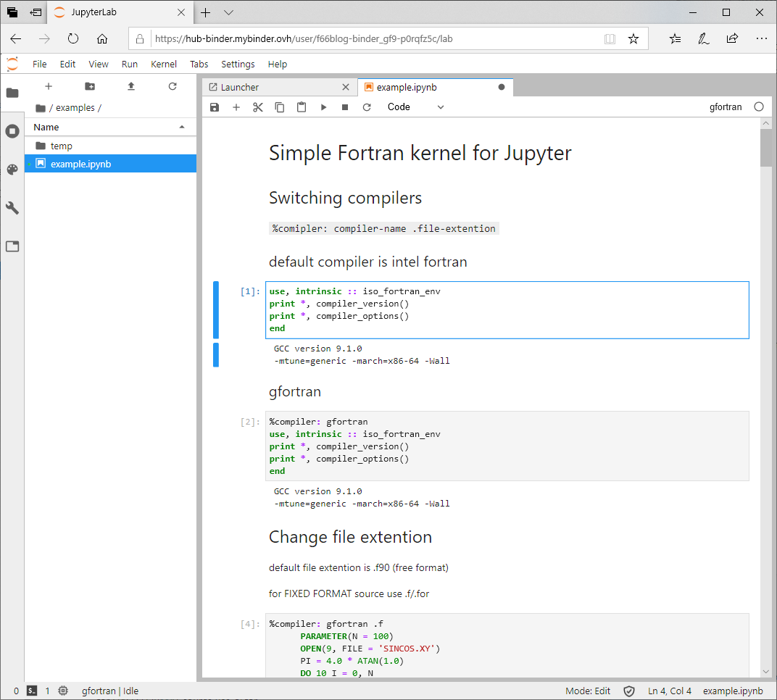Open the Run menu
The height and width of the screenshot is (700, 777).
pos(129,64)
